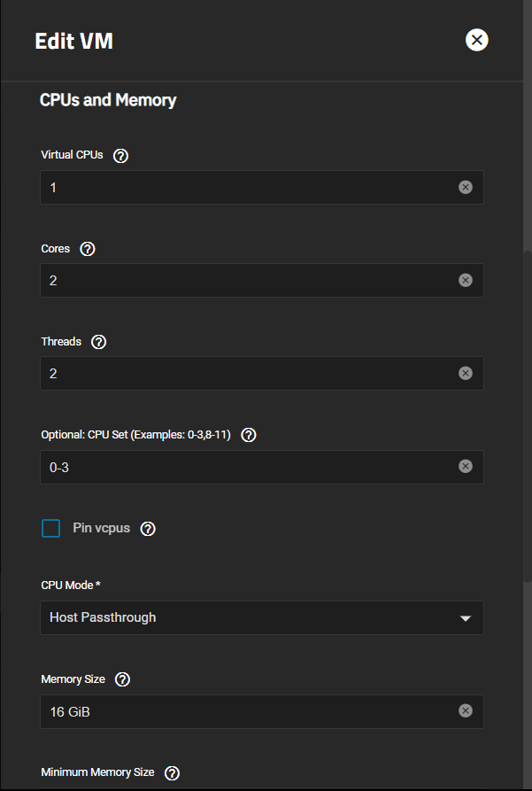Show help for Cores field
This screenshot has height=791, width=532.
coord(88,249)
